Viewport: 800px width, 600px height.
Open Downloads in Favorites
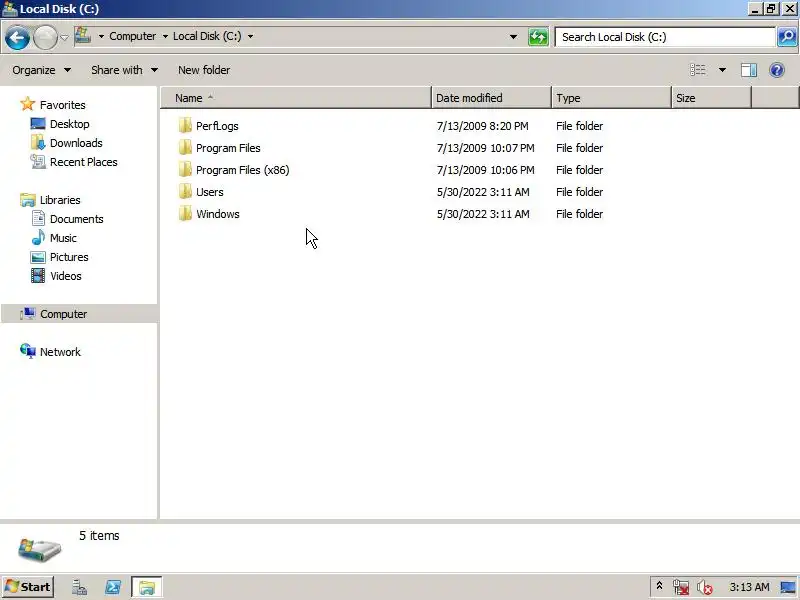tap(76, 143)
